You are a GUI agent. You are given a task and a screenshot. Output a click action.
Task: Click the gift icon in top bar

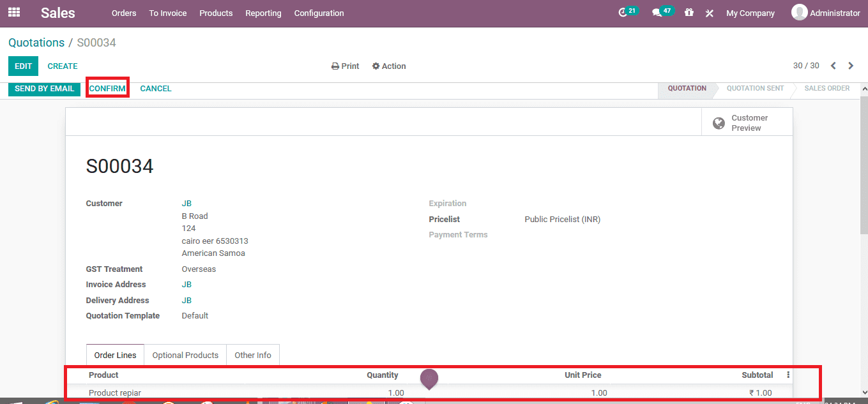[689, 13]
